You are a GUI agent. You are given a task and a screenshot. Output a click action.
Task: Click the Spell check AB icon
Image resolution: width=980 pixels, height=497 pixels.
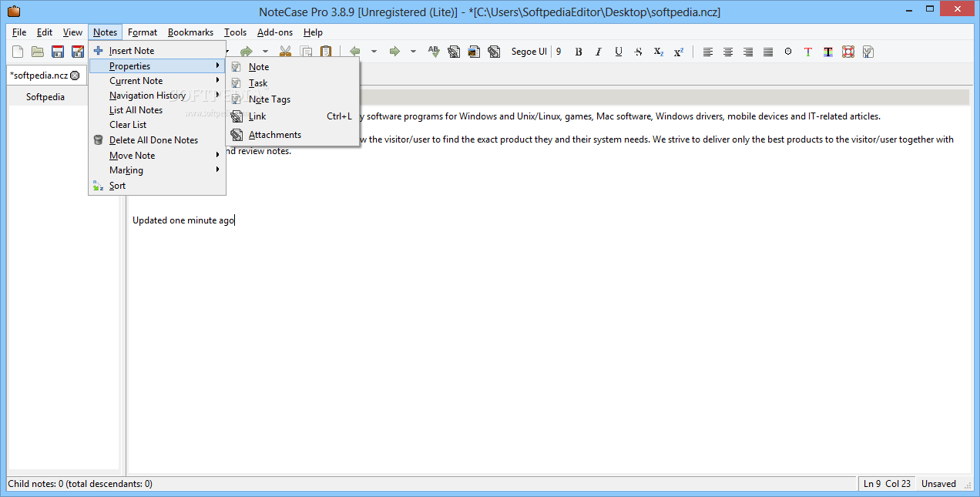[x=434, y=52]
